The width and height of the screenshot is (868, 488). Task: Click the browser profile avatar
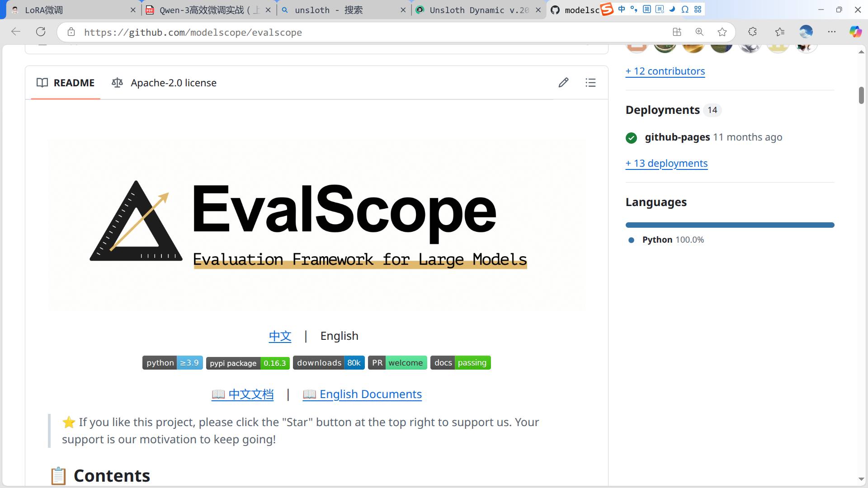tap(806, 32)
